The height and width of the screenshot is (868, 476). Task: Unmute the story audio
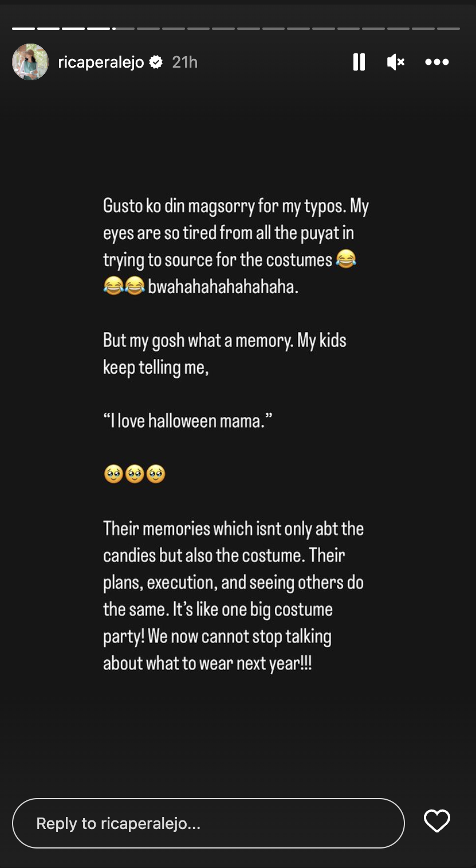396,62
